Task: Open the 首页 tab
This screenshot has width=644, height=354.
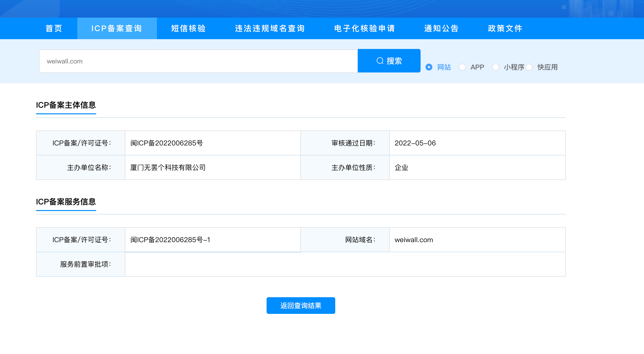Action: [54, 28]
